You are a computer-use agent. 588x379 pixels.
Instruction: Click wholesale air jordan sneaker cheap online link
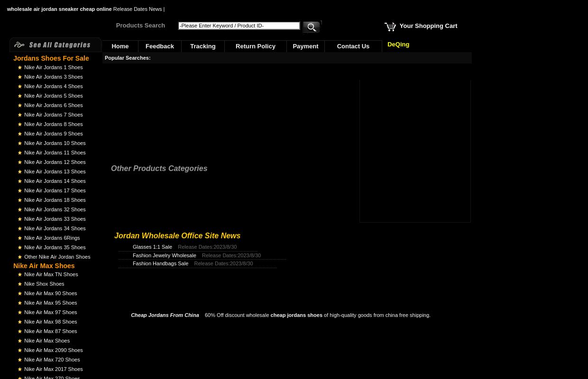(x=59, y=9)
